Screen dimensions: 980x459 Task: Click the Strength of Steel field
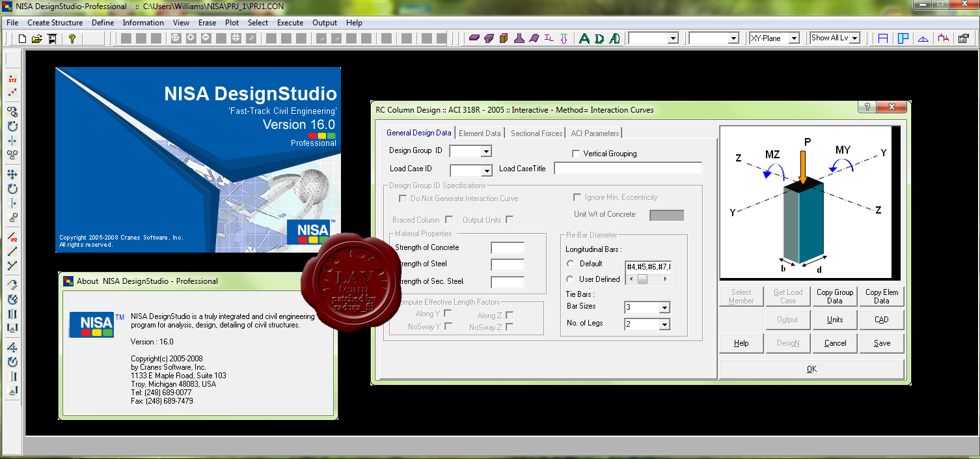click(x=508, y=264)
